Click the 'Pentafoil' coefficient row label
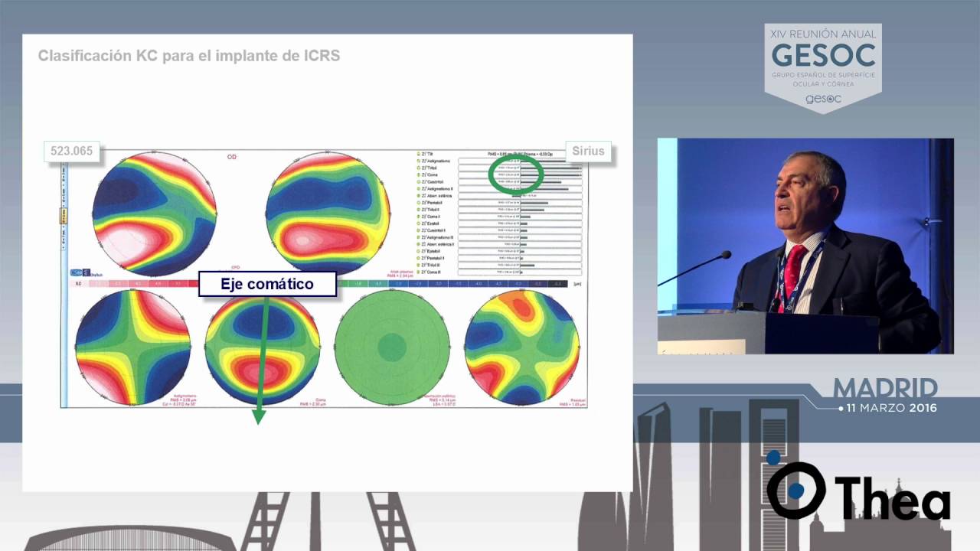 433,203
